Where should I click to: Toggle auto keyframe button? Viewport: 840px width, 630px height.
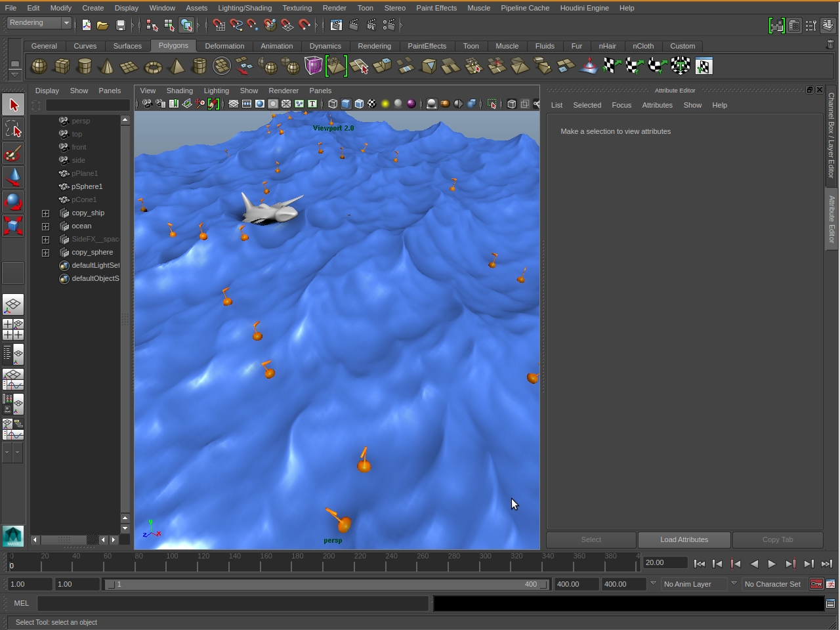pyautogui.click(x=816, y=584)
